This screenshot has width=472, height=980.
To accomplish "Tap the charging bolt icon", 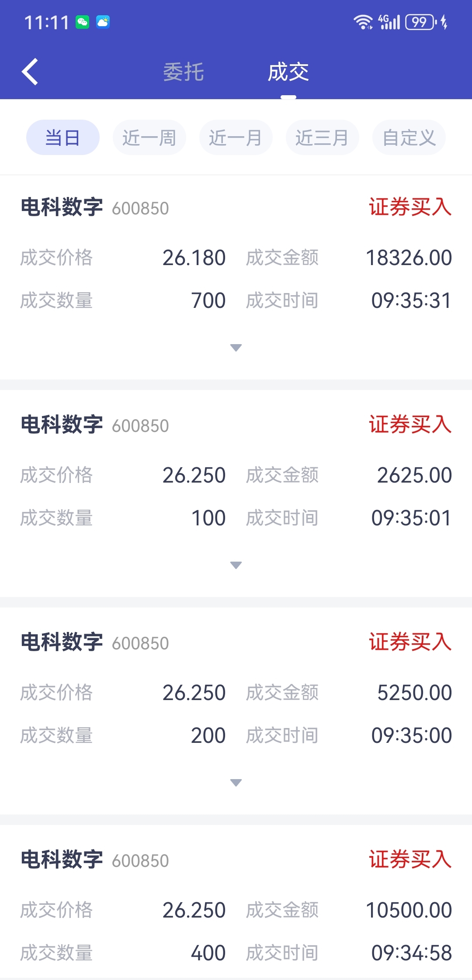I will coord(444,22).
